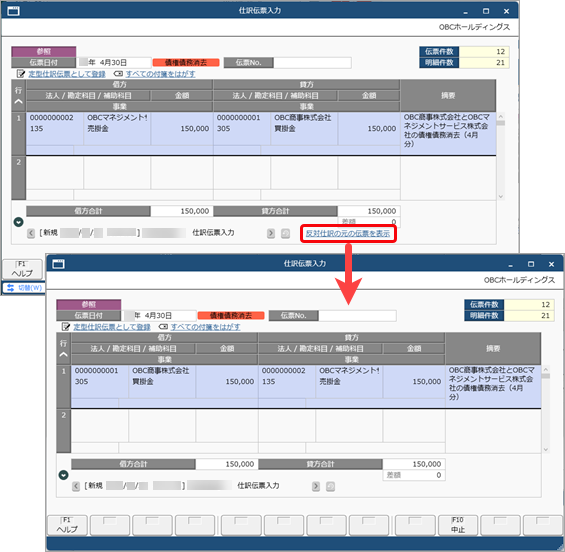Collapse rows using chevron in lower table header
The image size is (565, 552).
(x=63, y=355)
